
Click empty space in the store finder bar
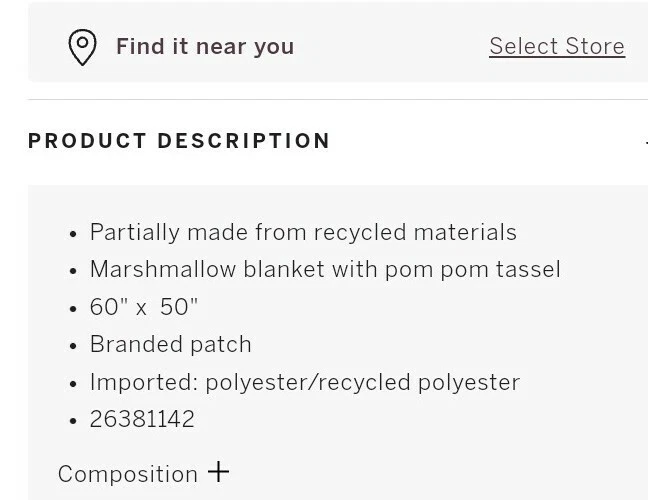pyautogui.click(x=390, y=46)
